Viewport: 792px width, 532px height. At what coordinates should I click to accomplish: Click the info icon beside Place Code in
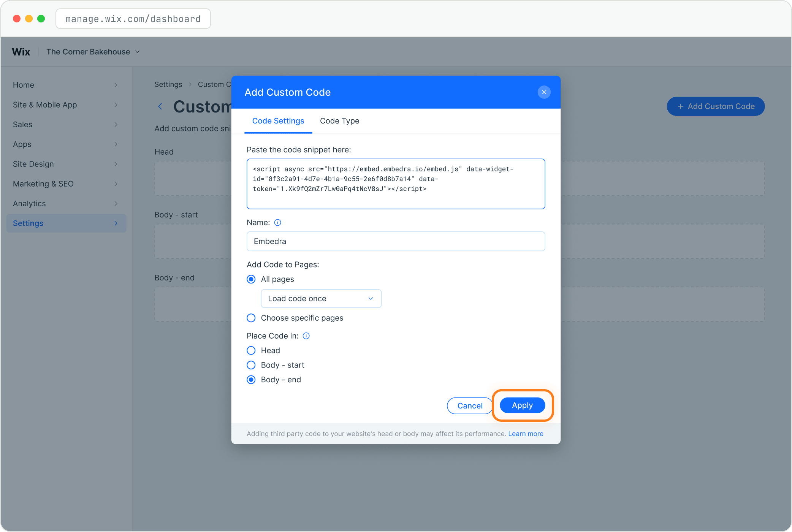306,336
